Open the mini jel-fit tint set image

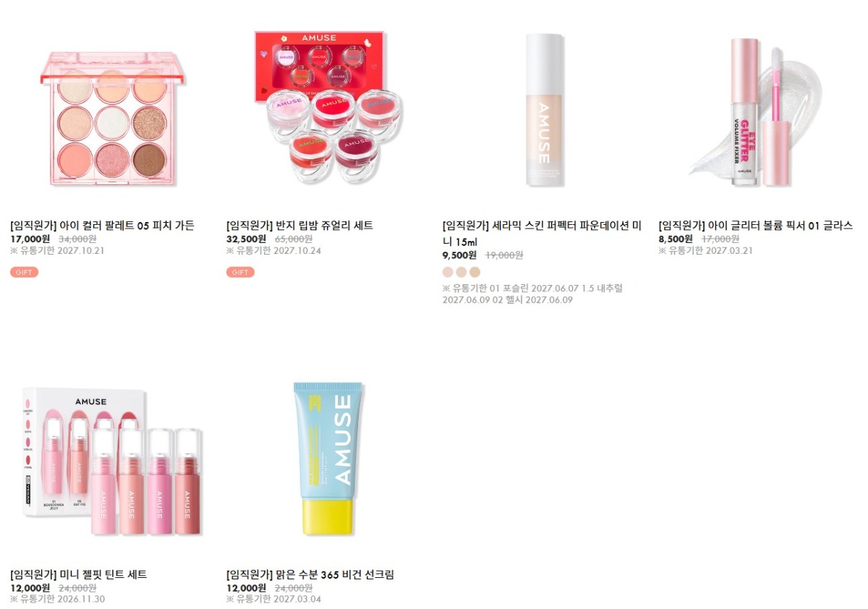pyautogui.click(x=108, y=464)
